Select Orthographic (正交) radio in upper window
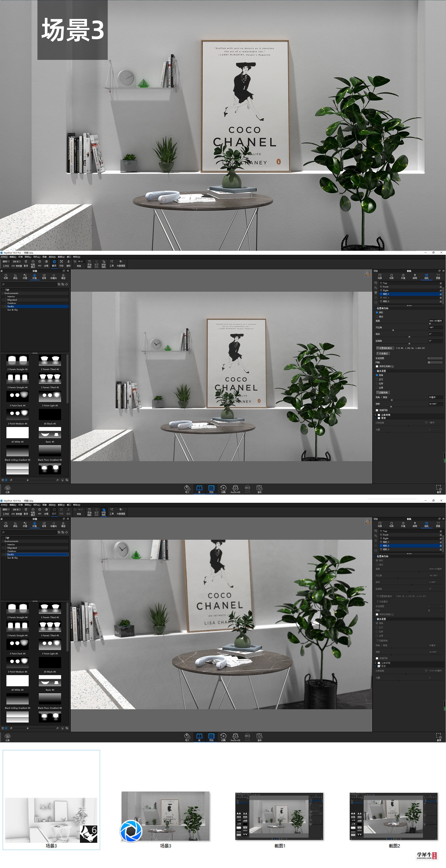This screenshot has width=446, height=868. point(377,379)
